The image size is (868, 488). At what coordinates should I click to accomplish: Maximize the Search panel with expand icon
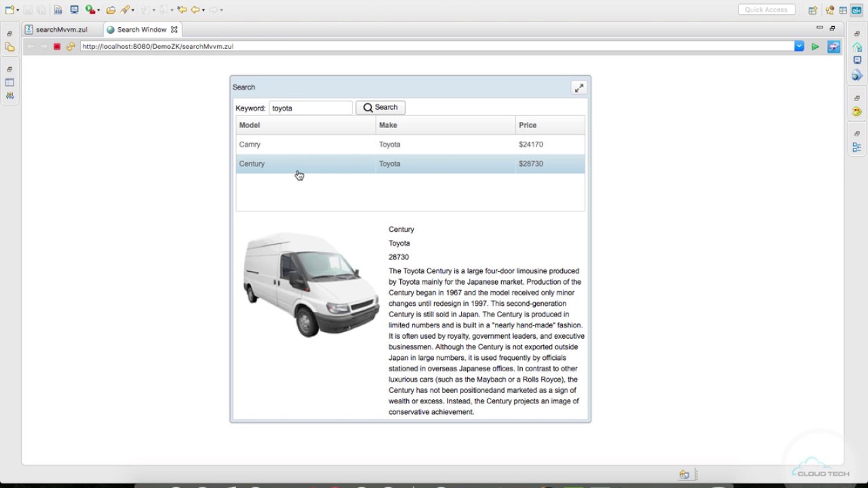[579, 87]
